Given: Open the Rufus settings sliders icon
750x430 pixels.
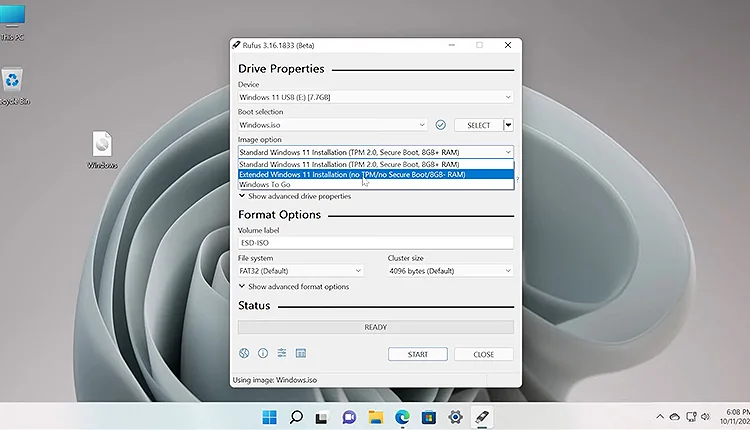Looking at the screenshot, I should [x=282, y=353].
